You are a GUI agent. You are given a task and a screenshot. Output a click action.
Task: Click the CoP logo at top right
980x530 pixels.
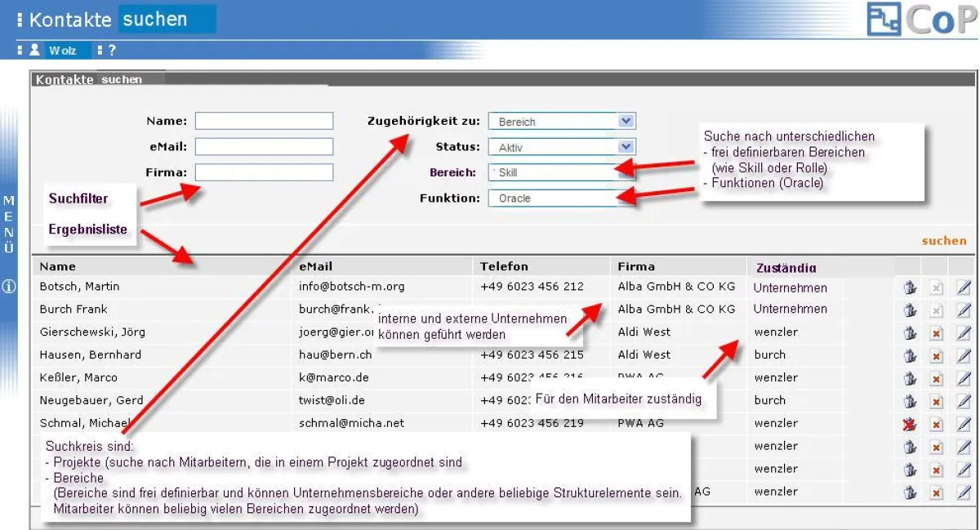pos(921,20)
